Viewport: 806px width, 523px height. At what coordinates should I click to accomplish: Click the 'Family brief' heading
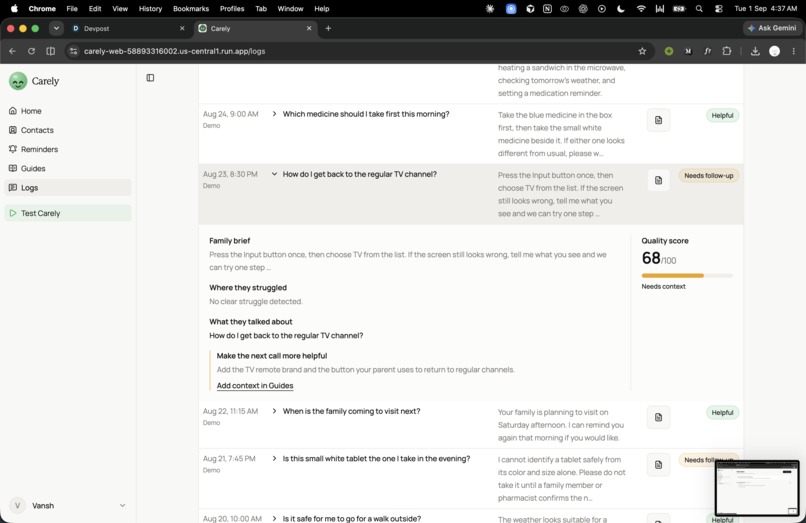click(229, 241)
